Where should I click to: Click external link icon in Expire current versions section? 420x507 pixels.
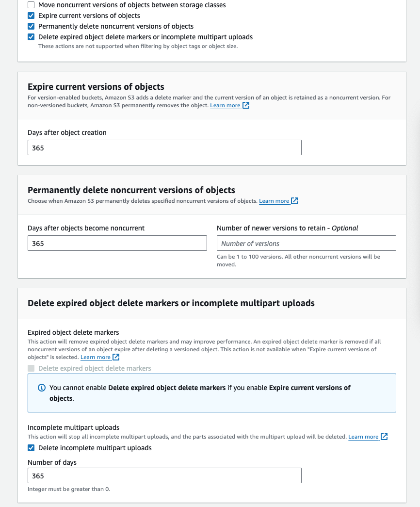246,105
